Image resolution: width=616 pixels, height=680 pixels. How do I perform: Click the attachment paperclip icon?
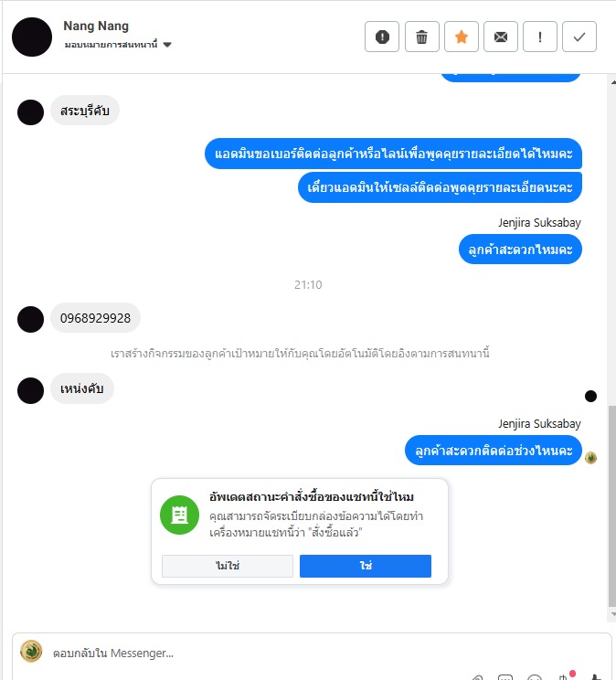pyautogui.click(x=478, y=677)
